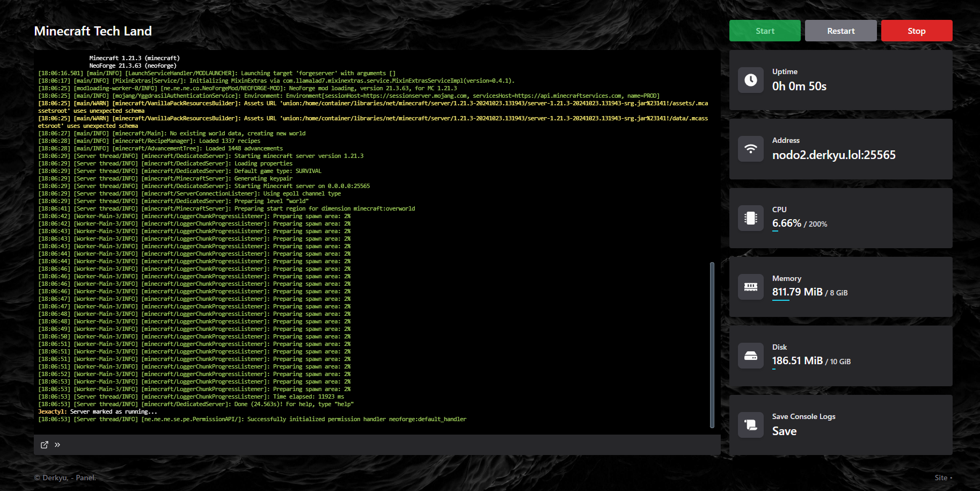Click the Save Console Logs scroll icon
Viewport: 980px width, 491px height.
[x=751, y=425]
